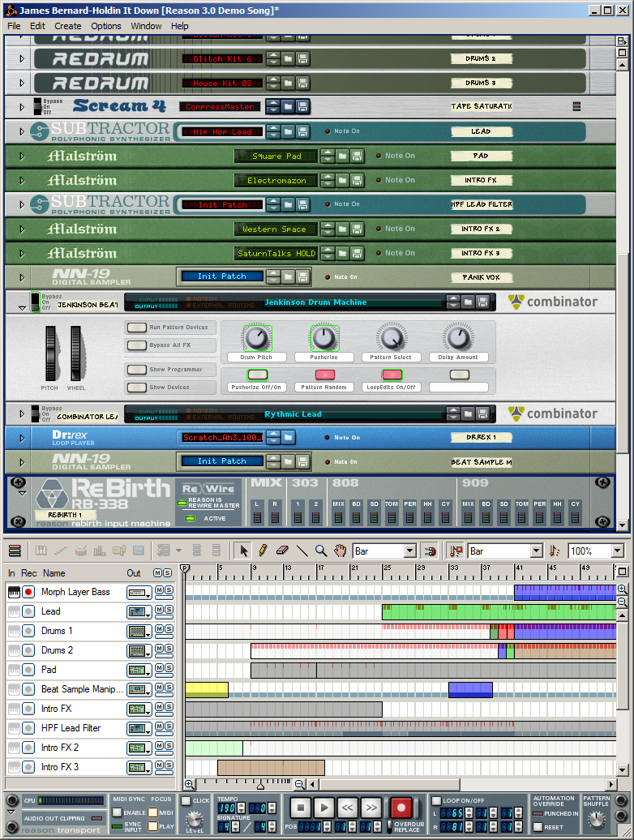The image size is (634, 840).
Task: Expand the Redrum Glitch Kit 6 device
Action: 21,58
